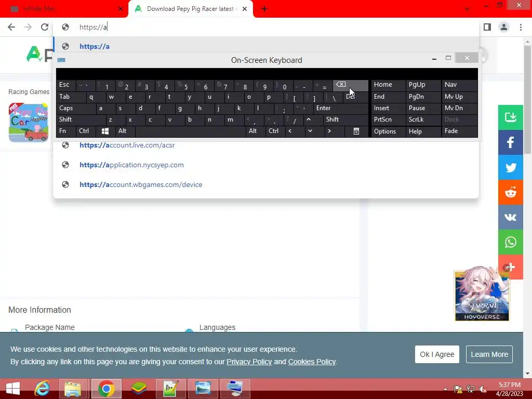Open the Cookies Policy link
Image resolution: width=532 pixels, height=399 pixels.
pyautogui.click(x=312, y=362)
